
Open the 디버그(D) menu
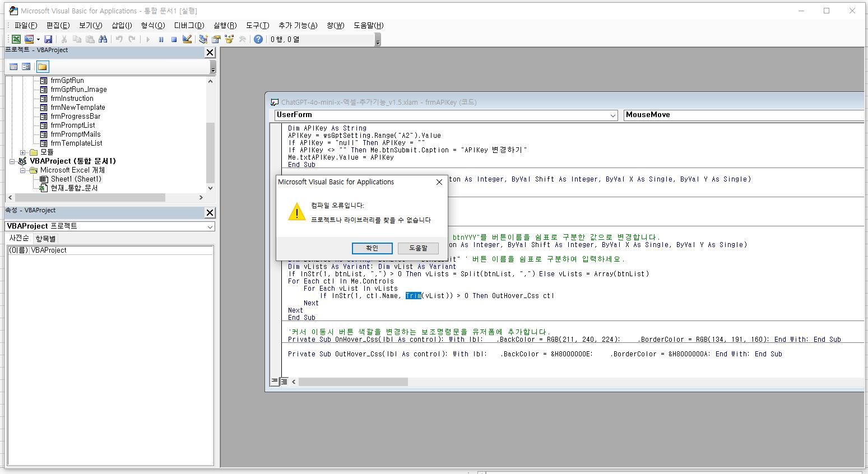coord(189,25)
